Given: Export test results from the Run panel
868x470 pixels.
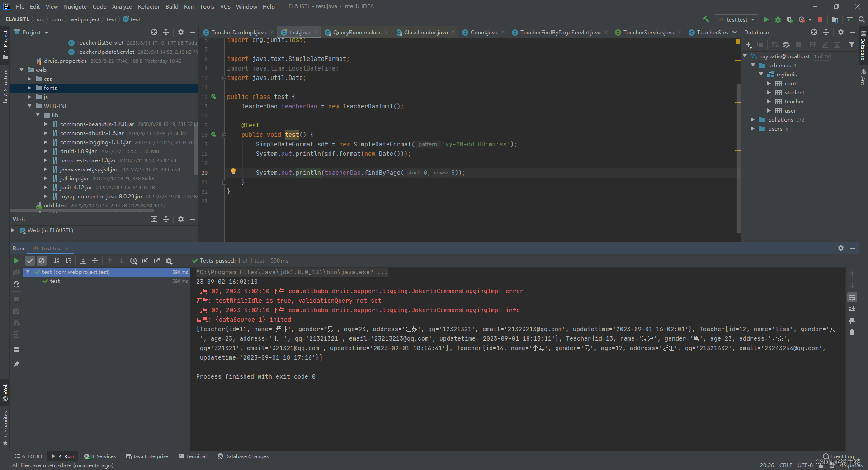Looking at the screenshot, I should point(157,261).
